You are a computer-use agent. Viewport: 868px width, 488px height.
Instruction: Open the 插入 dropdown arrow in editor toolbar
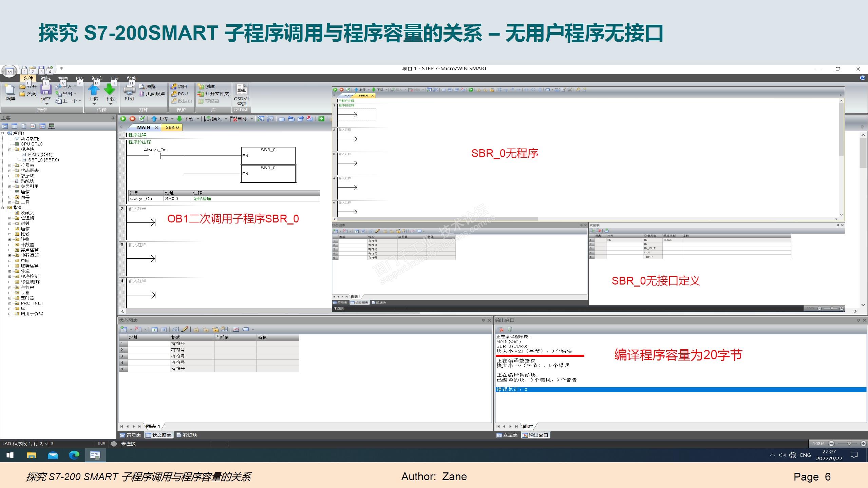click(x=226, y=119)
